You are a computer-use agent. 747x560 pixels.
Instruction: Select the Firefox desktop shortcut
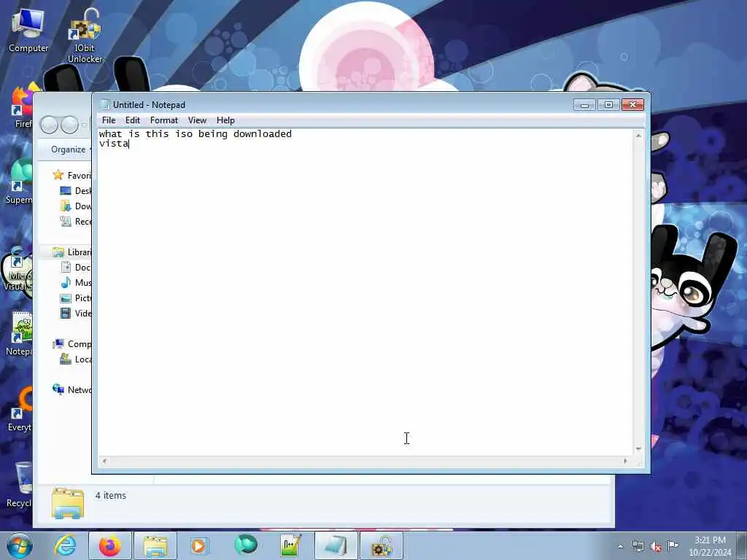click(x=22, y=106)
